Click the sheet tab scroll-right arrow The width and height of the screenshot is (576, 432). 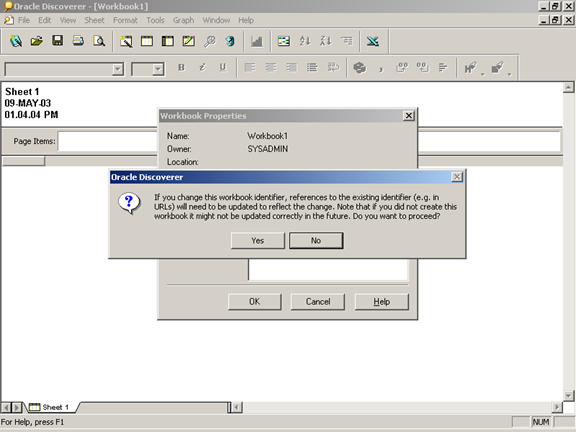17,407
